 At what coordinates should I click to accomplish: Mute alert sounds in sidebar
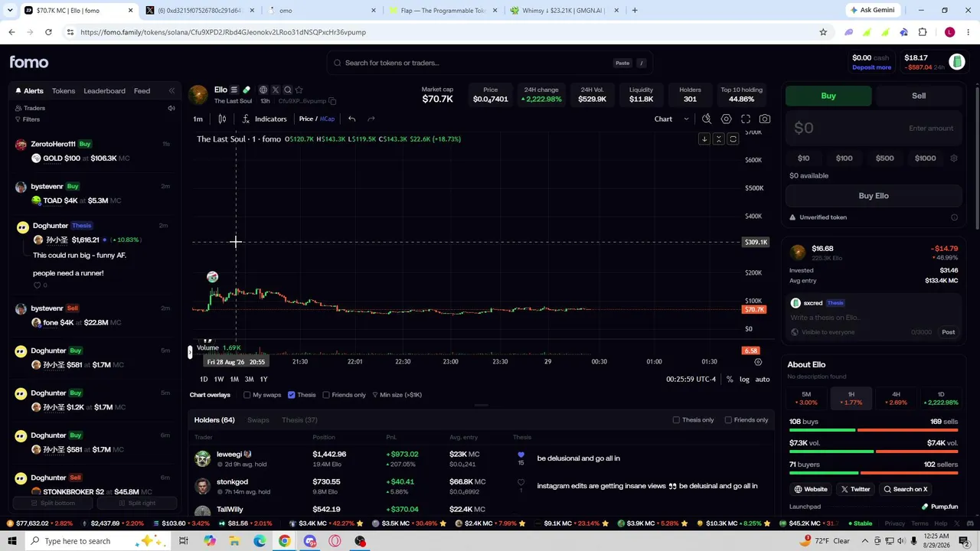pyautogui.click(x=171, y=108)
